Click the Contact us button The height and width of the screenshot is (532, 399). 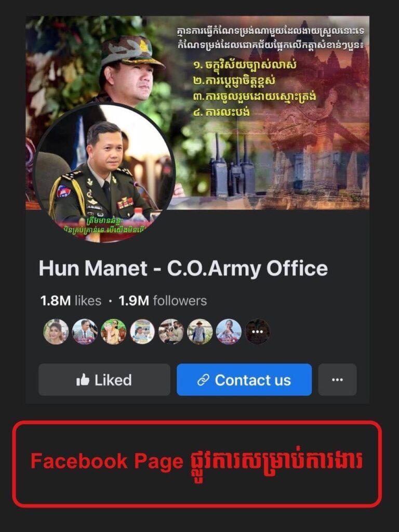point(244,380)
